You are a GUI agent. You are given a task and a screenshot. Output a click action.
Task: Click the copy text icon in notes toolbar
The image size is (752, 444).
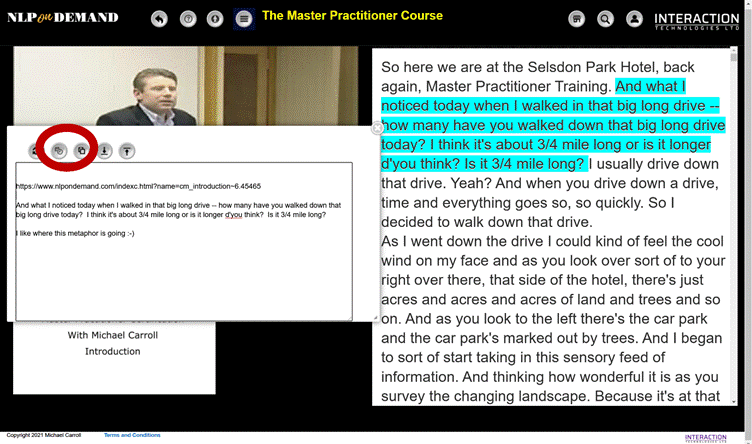81,151
